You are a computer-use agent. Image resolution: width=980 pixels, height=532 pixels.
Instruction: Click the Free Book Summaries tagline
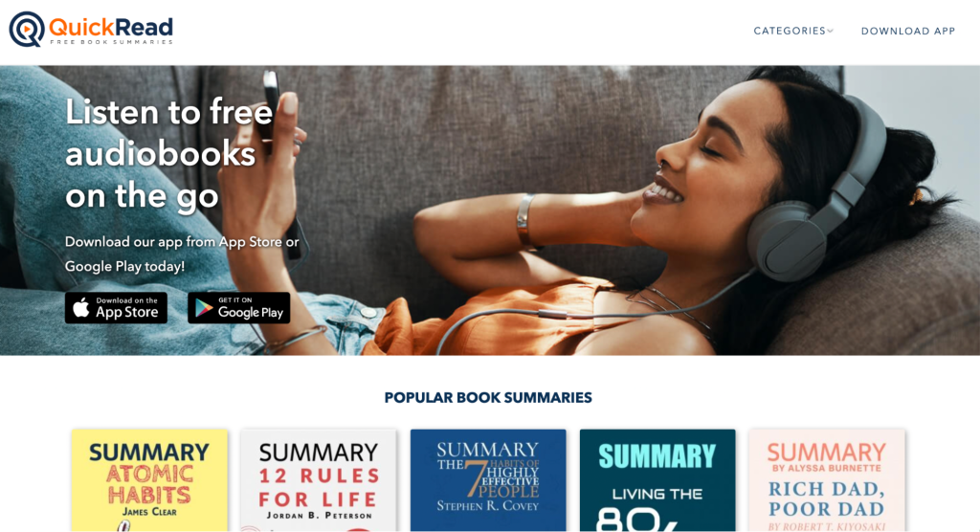pos(111,42)
